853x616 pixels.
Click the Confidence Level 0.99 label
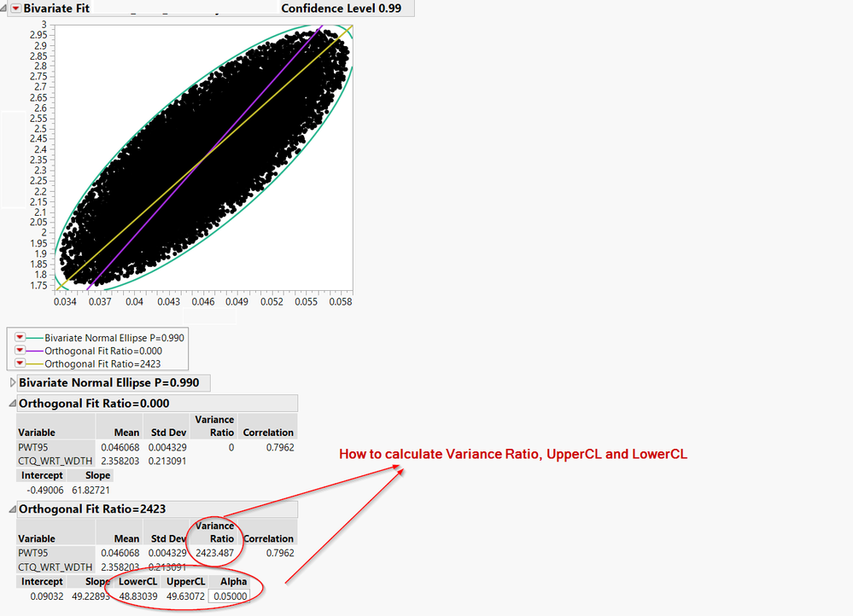point(341,9)
